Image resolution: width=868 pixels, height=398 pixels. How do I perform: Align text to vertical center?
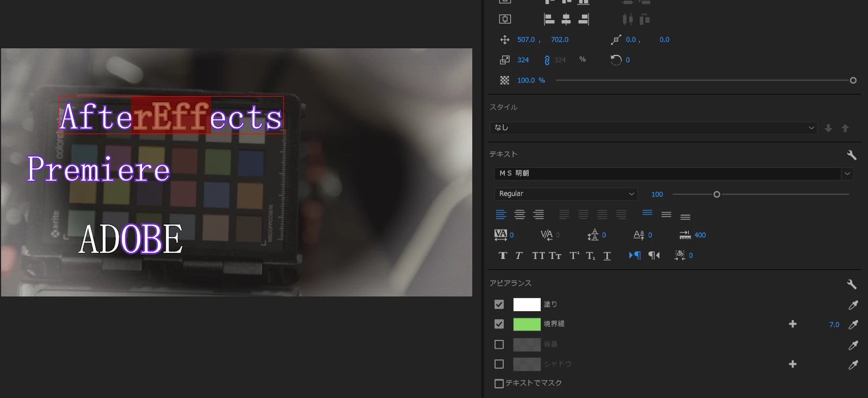667,214
